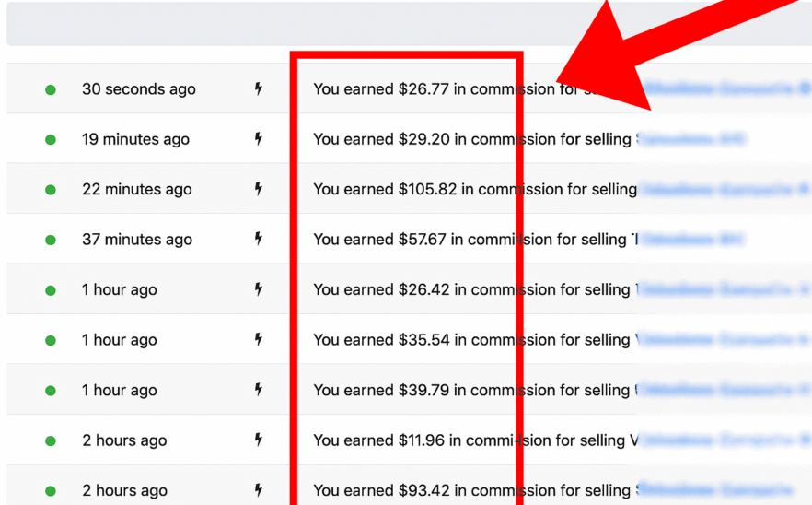
Task: Click the lightning icon beside the $39.79 commission
Action: click(x=259, y=390)
